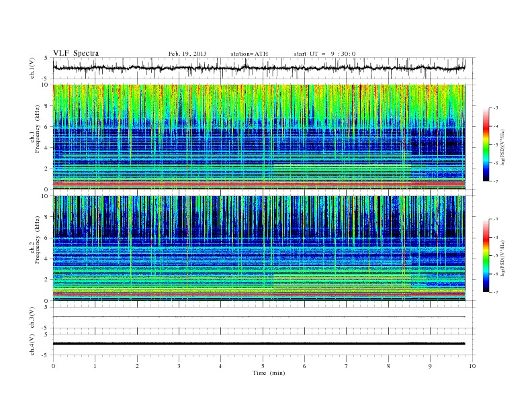The height and width of the screenshot is (411, 532).
Task: Click the ch.2 spectrogram plot
Action: pyautogui.click(x=259, y=248)
